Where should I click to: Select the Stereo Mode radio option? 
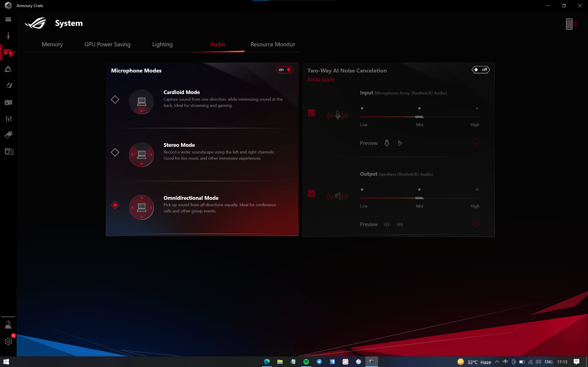pos(115,153)
